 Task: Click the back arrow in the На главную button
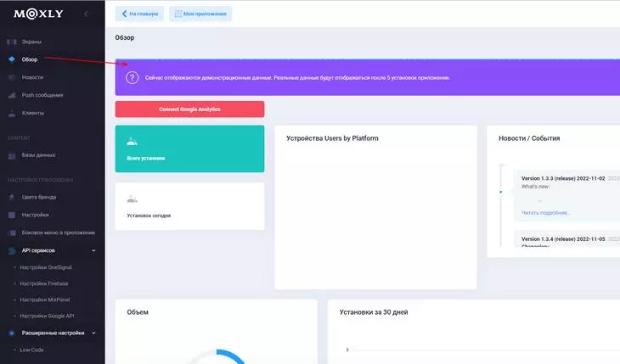pyautogui.click(x=124, y=14)
